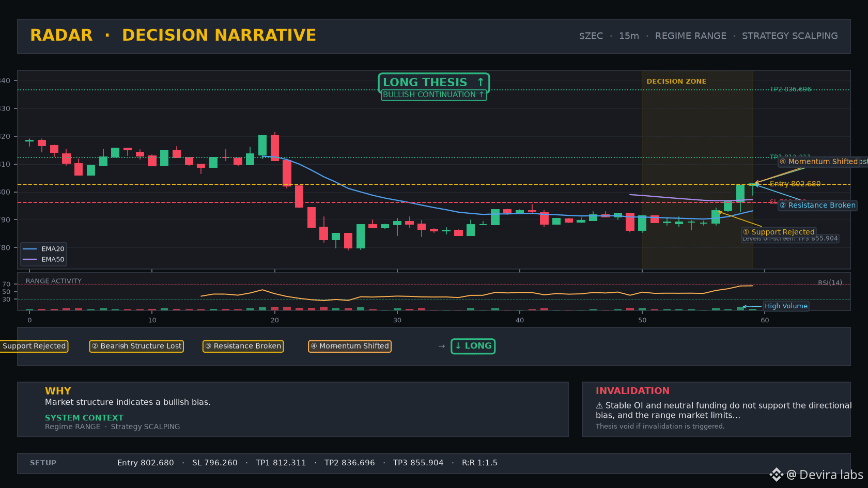This screenshot has height=488, width=868.
Task: Click the Entry 802.680 setup value
Action: click(x=145, y=463)
